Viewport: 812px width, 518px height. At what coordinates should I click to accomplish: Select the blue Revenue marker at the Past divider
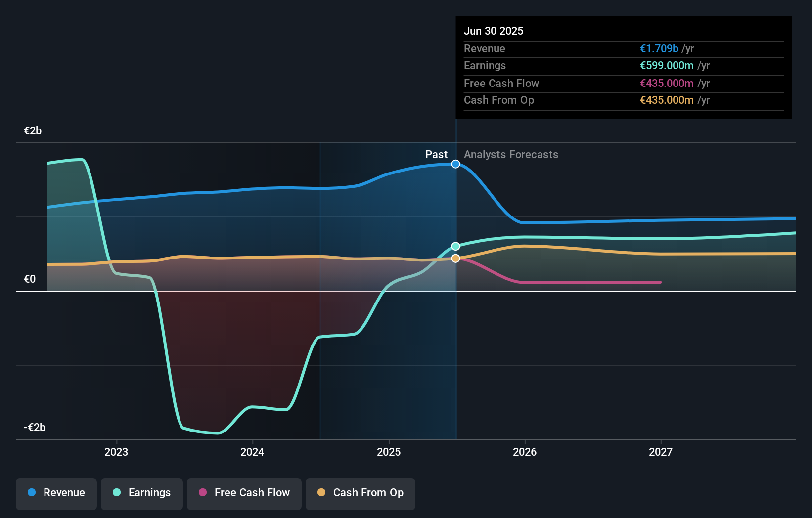click(x=455, y=164)
